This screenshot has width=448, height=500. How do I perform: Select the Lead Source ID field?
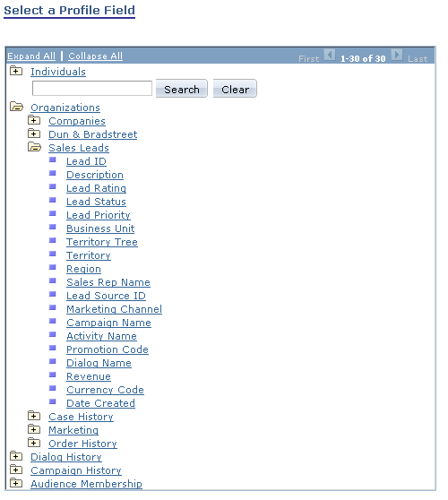click(107, 296)
